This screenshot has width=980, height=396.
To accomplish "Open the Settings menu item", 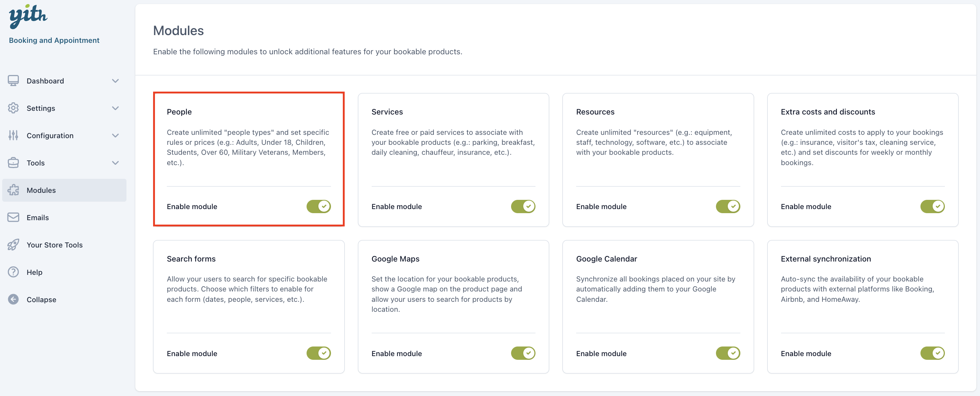I will [x=64, y=108].
